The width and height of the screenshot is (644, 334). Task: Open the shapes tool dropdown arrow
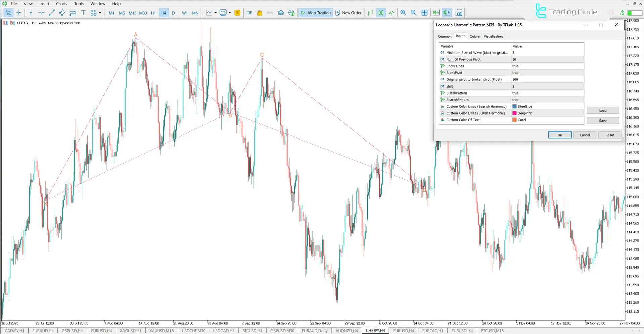click(x=100, y=13)
